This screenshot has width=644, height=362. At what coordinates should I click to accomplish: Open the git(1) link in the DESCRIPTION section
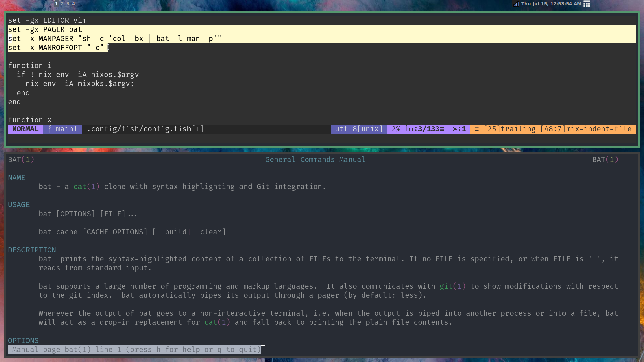(x=452, y=286)
